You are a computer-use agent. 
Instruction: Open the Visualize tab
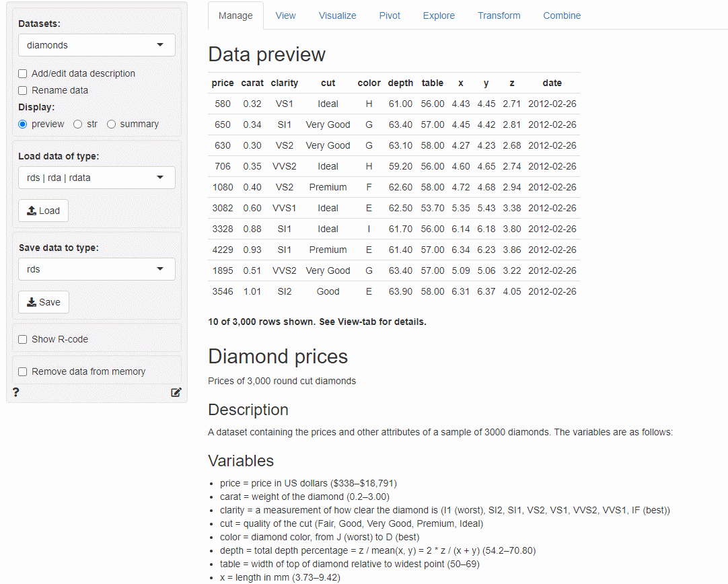pos(337,15)
